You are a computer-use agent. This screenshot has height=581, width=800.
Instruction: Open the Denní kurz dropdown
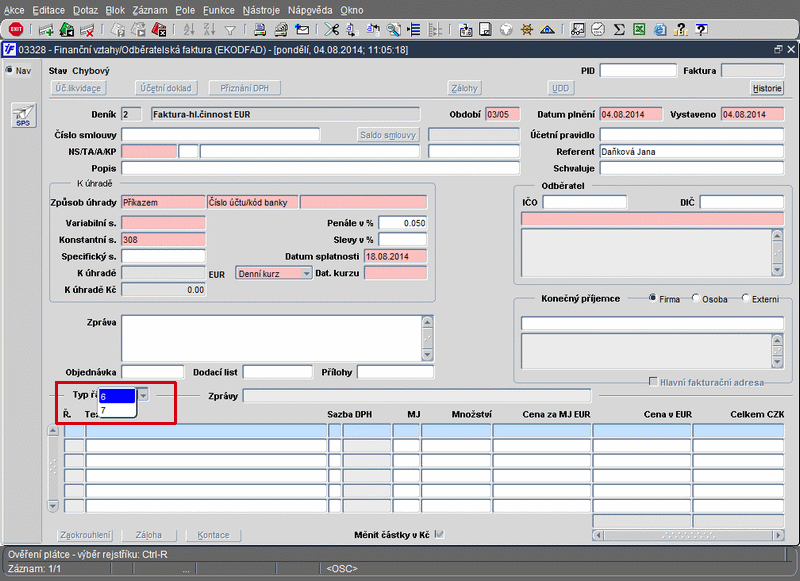point(305,273)
